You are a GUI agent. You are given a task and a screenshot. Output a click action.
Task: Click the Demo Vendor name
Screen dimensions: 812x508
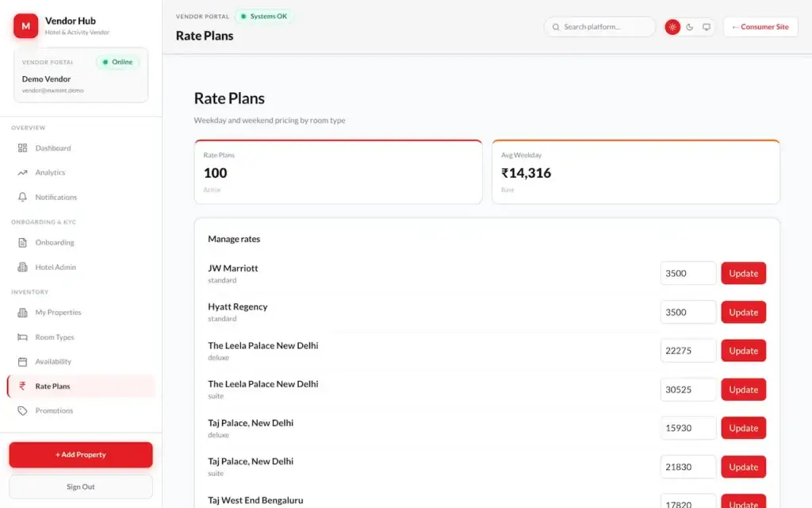point(46,79)
